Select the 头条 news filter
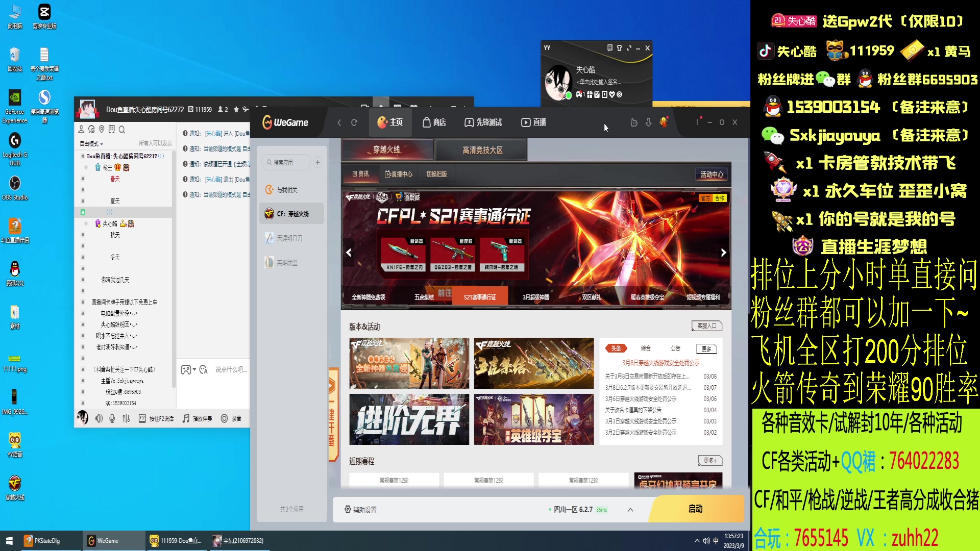This screenshot has height=551, width=980. 616,348
